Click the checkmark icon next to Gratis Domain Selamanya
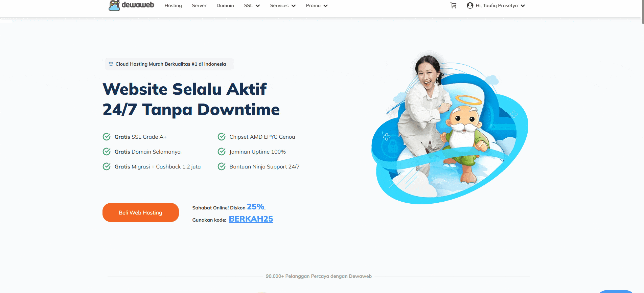The height and width of the screenshot is (293, 644). pyautogui.click(x=107, y=152)
